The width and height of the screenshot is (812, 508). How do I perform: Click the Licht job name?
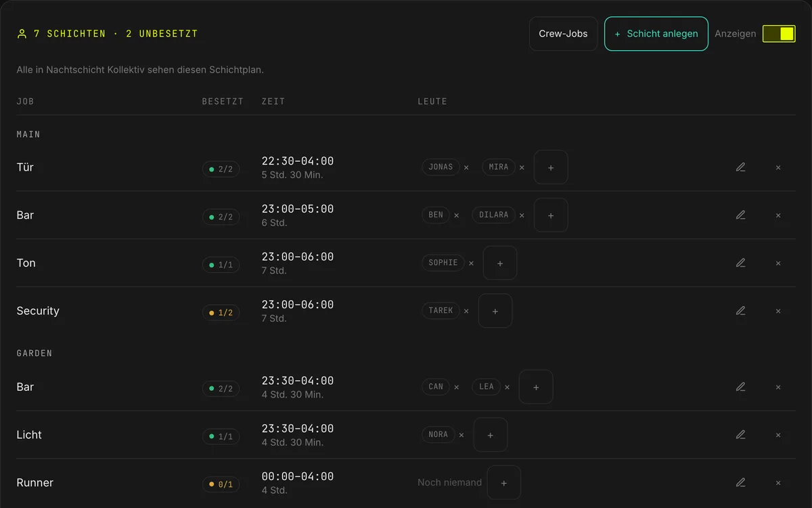[x=29, y=435]
